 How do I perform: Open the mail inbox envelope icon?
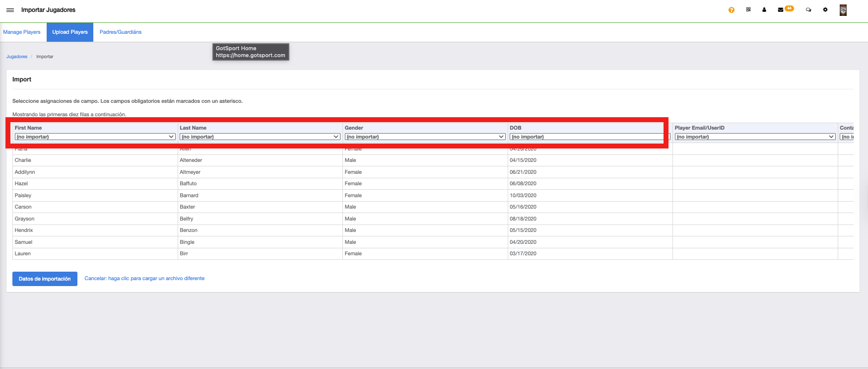pyautogui.click(x=780, y=10)
